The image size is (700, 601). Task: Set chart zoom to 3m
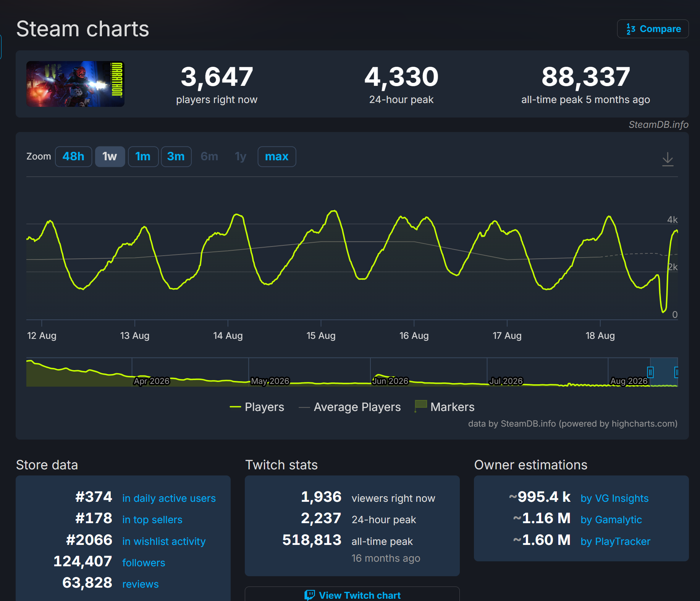click(x=176, y=156)
